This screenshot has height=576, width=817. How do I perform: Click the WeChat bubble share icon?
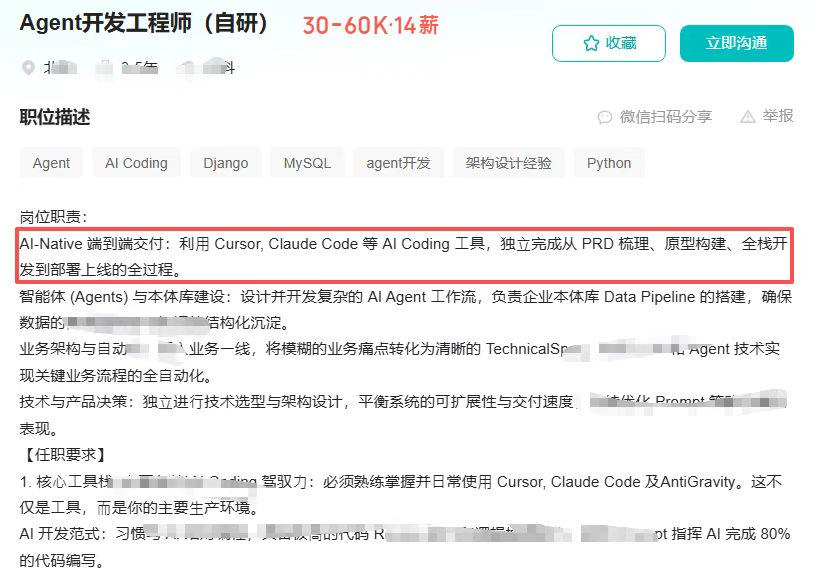604,117
